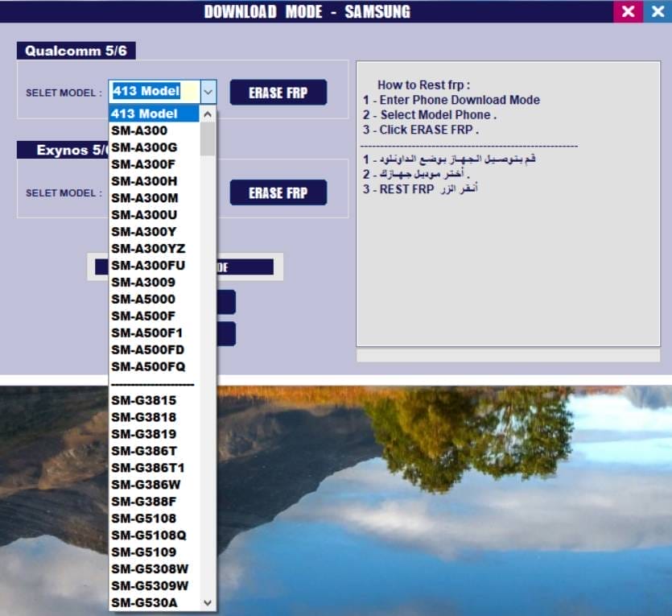Image resolution: width=672 pixels, height=616 pixels.
Task: Click the partially hidden DOWNLOAD MODE button
Action: [x=245, y=267]
